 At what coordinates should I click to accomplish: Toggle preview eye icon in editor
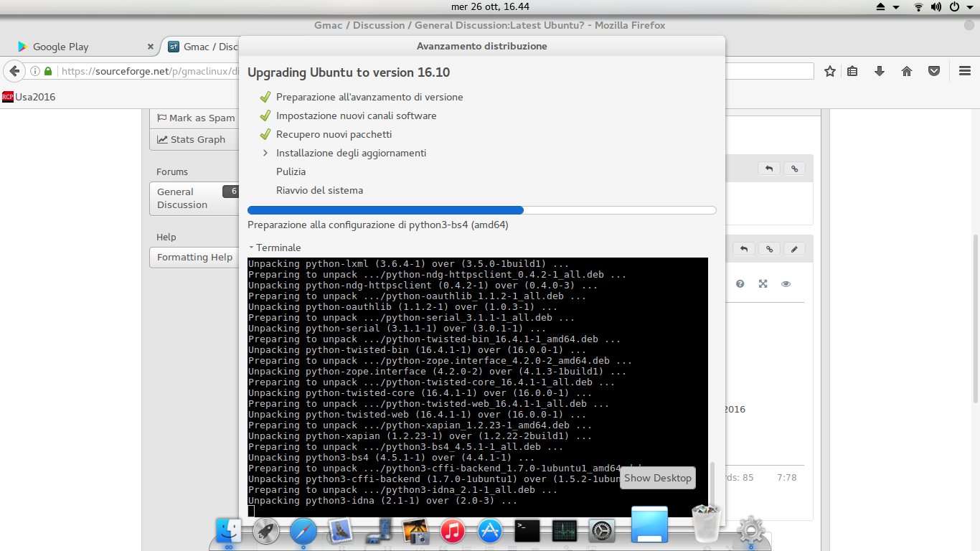[786, 284]
